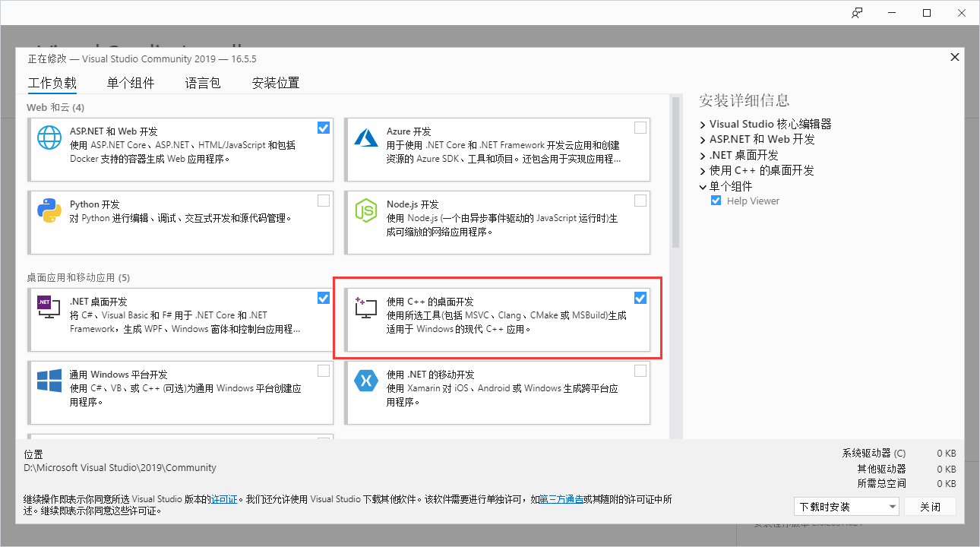Viewport: 980px width, 547px height.
Task: Select the 通用 Windows 平台开发 title
Action: pyautogui.click(x=119, y=375)
